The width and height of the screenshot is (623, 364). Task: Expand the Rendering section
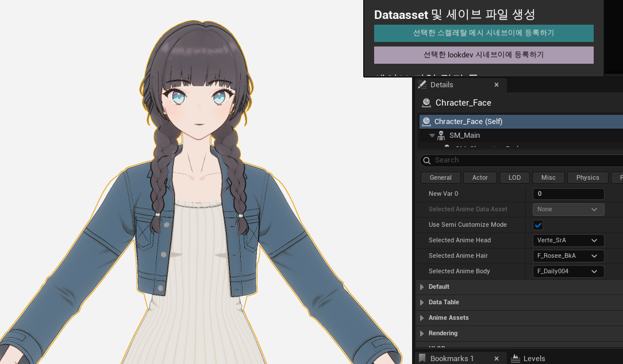pyautogui.click(x=421, y=333)
